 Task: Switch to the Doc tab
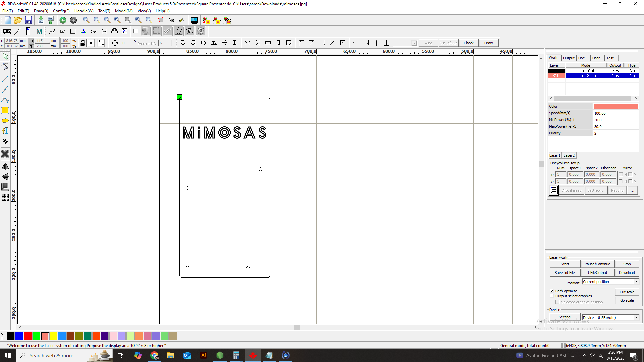[x=581, y=58]
